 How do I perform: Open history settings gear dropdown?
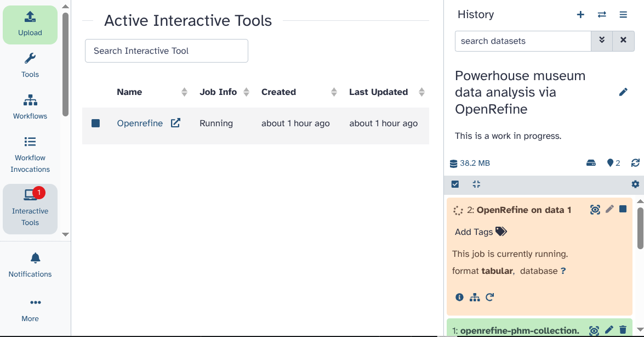pos(635,184)
